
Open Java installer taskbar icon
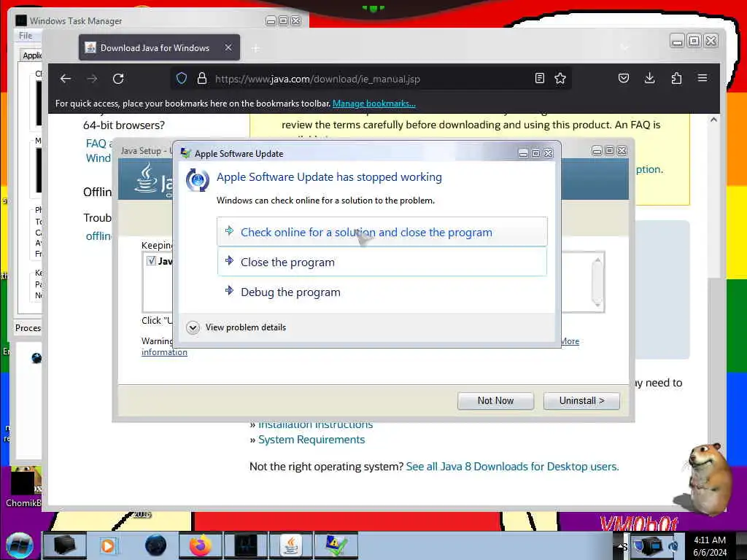click(290, 545)
